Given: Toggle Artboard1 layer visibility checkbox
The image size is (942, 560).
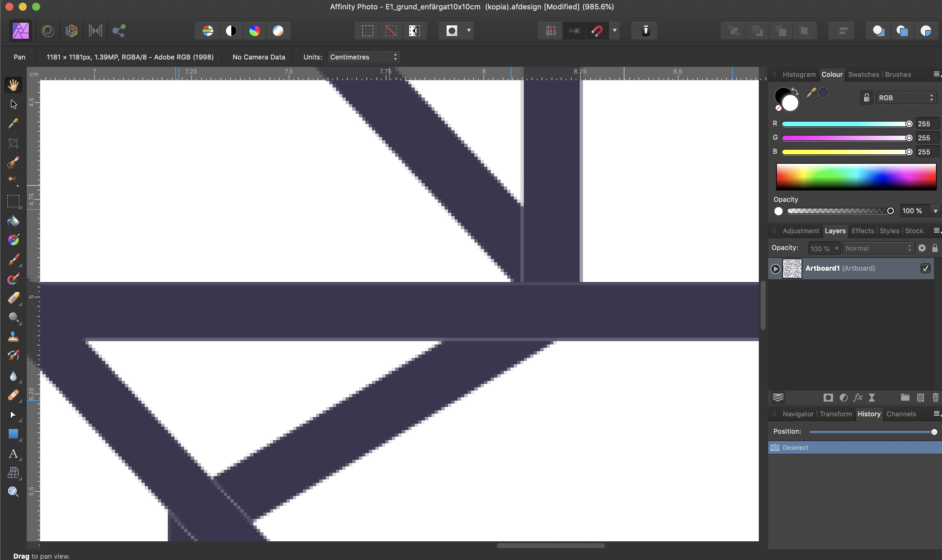Looking at the screenshot, I should [925, 268].
